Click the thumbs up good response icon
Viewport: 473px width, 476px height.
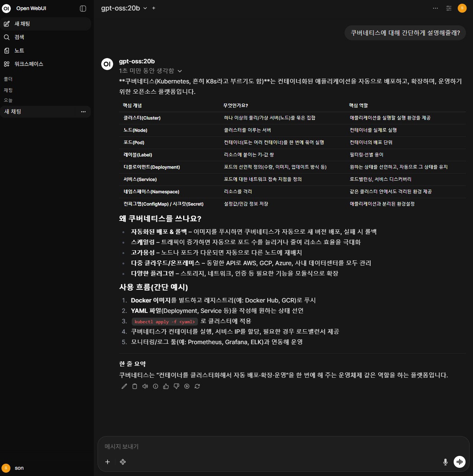point(166,386)
